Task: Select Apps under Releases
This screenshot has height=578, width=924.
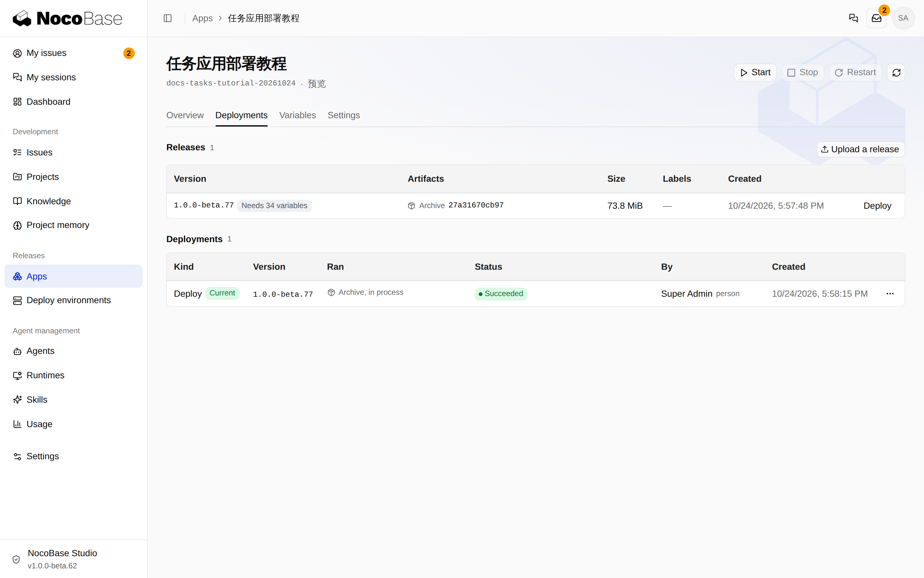Action: tap(73, 276)
